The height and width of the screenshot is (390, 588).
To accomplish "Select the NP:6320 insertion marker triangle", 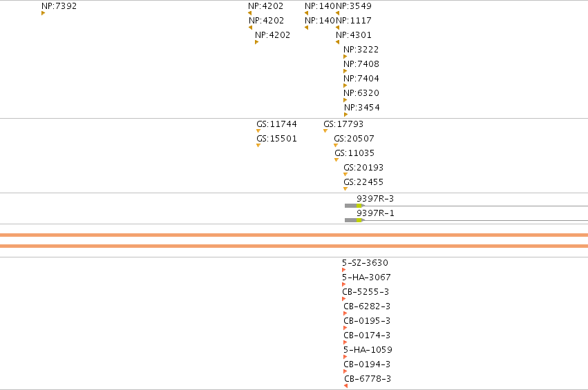I will [345, 100].
